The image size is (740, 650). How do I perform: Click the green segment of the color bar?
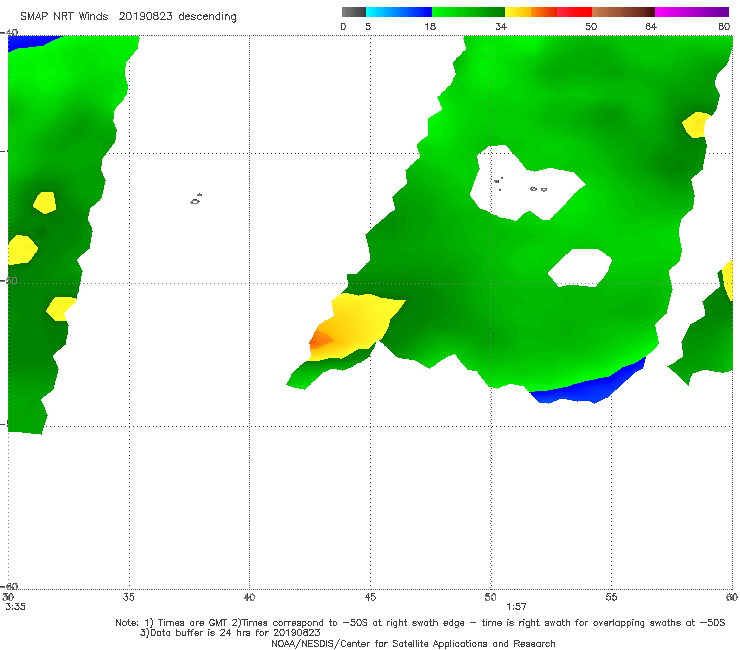point(468,12)
